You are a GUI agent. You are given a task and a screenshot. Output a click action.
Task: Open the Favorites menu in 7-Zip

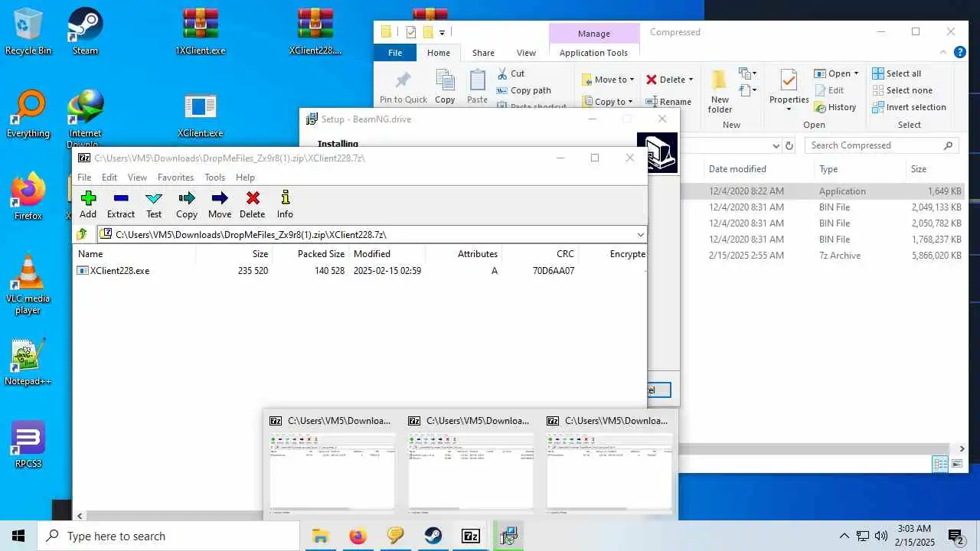pos(175,178)
